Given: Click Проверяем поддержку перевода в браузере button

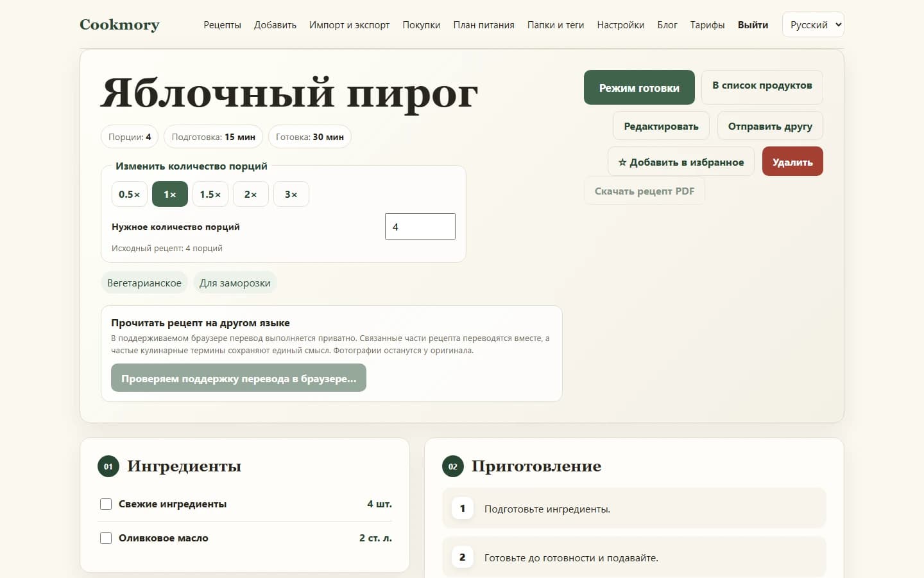Looking at the screenshot, I should coord(239,378).
